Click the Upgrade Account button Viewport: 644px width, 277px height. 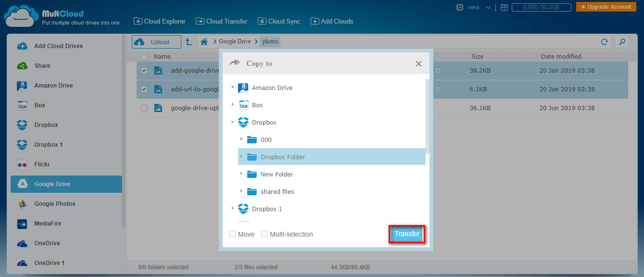point(606,7)
